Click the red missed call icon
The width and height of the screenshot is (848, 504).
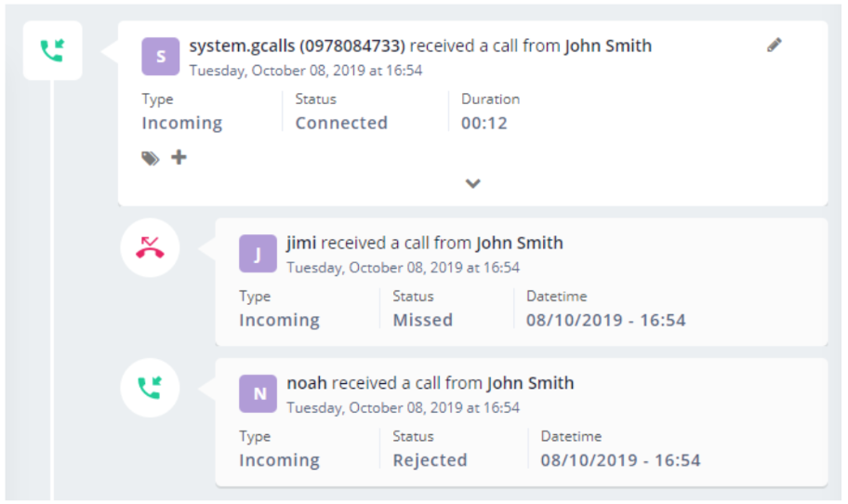point(150,247)
